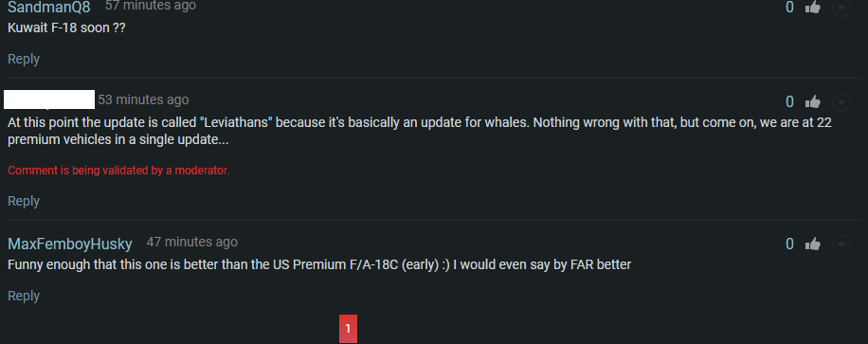Reply to MaxFemboyHusky's comment
Screen dimensions: 868x344
(24, 296)
